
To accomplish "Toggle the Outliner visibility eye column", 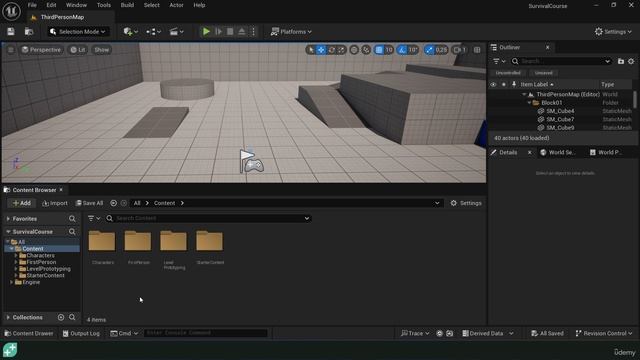I will click(493, 84).
